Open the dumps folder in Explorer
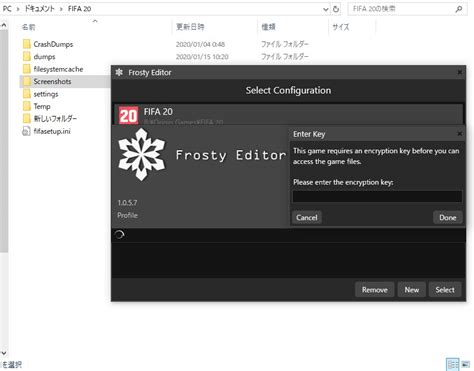The image size is (474, 371). [44, 57]
